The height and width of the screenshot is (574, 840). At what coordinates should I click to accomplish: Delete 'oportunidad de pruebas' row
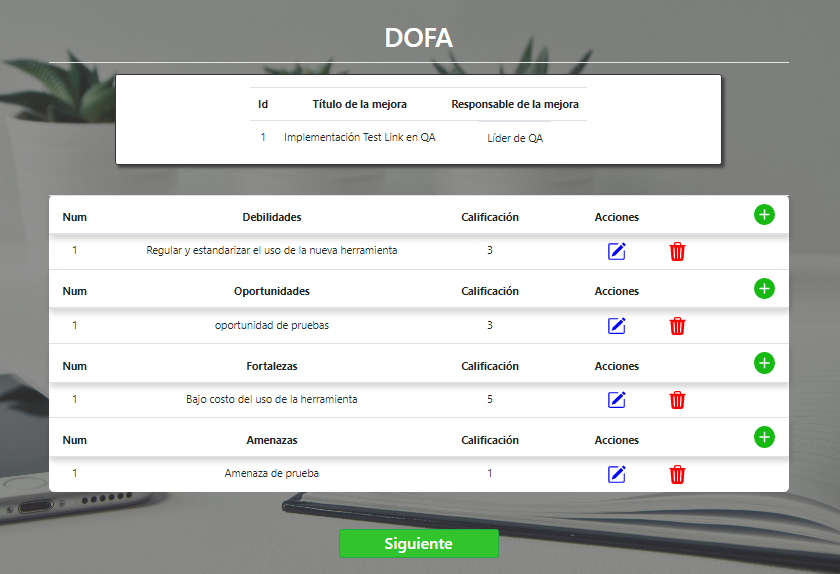[x=677, y=326]
